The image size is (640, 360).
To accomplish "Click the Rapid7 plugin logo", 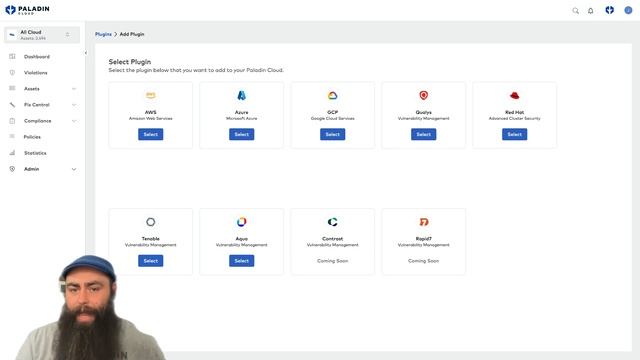I will tap(424, 222).
